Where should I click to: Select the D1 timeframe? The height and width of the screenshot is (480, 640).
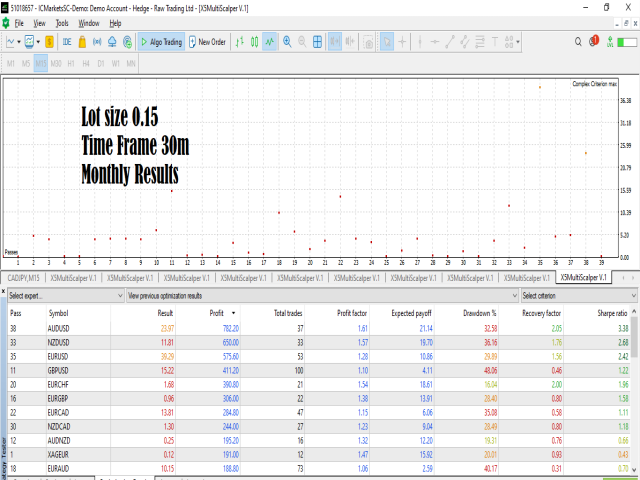[101, 63]
